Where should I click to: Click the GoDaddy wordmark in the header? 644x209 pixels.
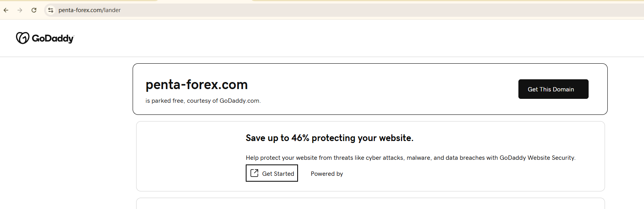click(x=53, y=38)
